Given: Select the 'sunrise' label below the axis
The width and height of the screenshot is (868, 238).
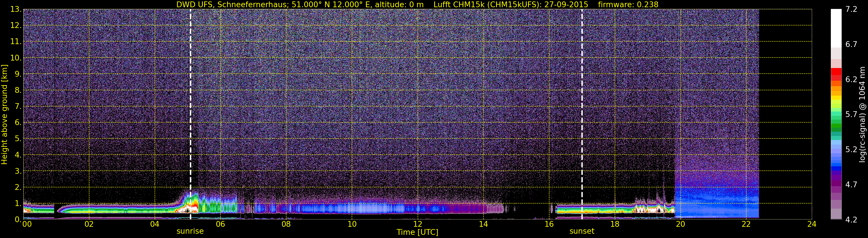Looking at the screenshot, I should point(190,231).
